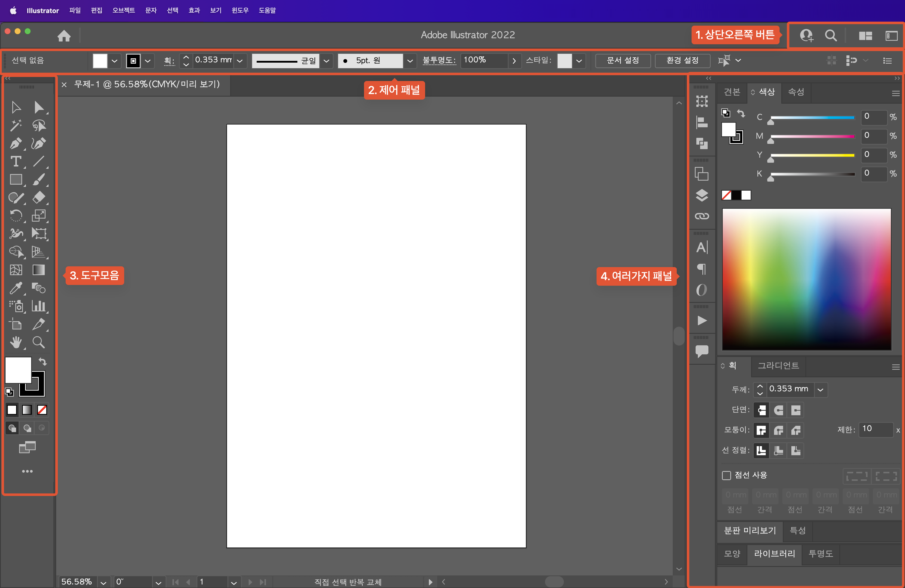This screenshot has height=588, width=905.
Task: Set fill to None in toolbar
Action: pos(42,410)
